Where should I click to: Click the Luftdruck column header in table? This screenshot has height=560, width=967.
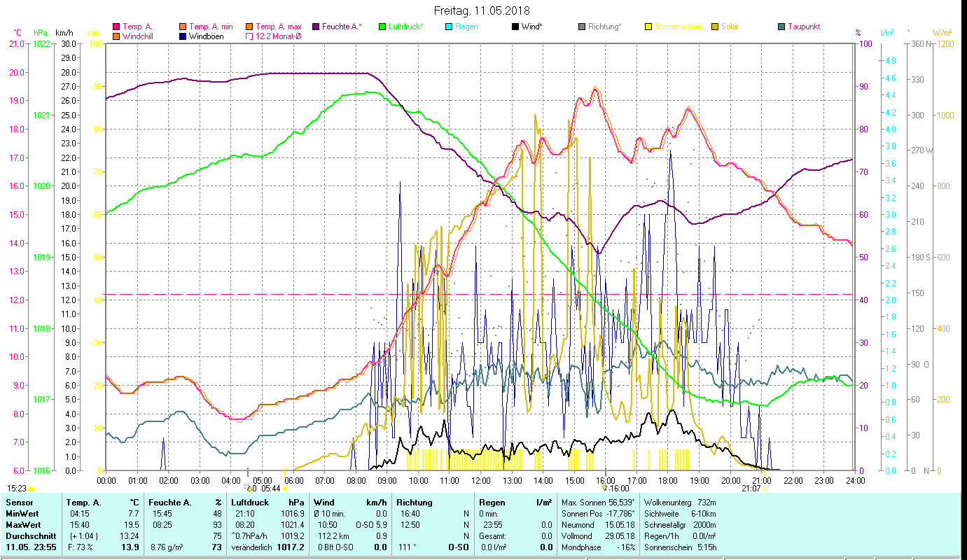point(250,503)
